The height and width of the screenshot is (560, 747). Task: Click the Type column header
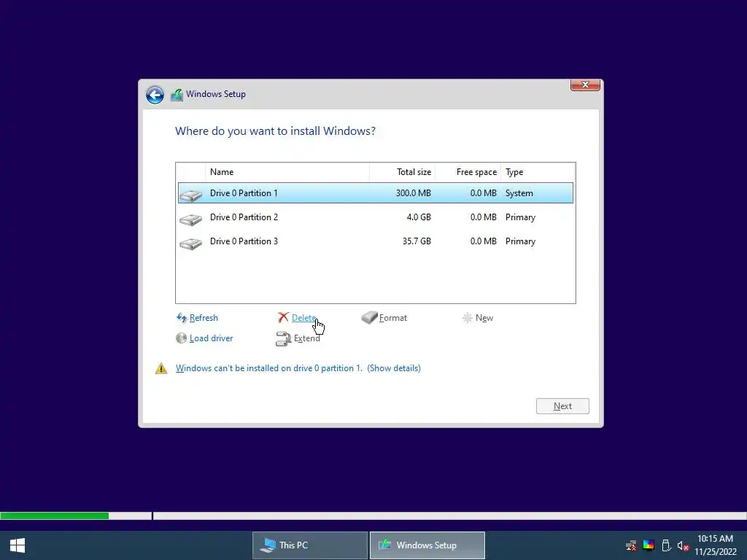pyautogui.click(x=538, y=172)
